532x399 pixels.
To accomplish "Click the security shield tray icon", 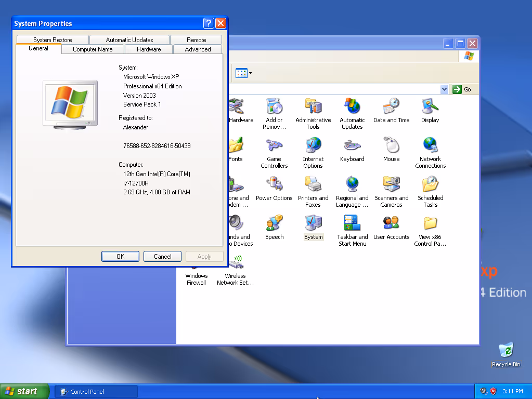I will [494, 391].
